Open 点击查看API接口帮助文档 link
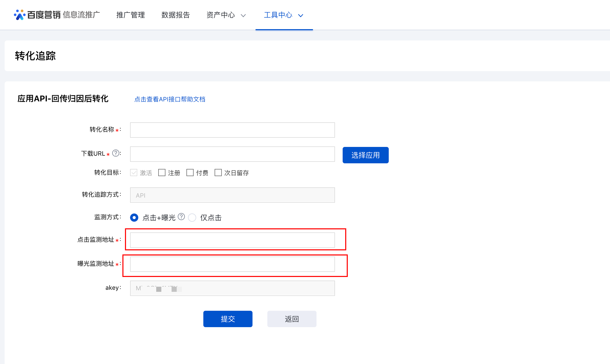 click(x=170, y=99)
